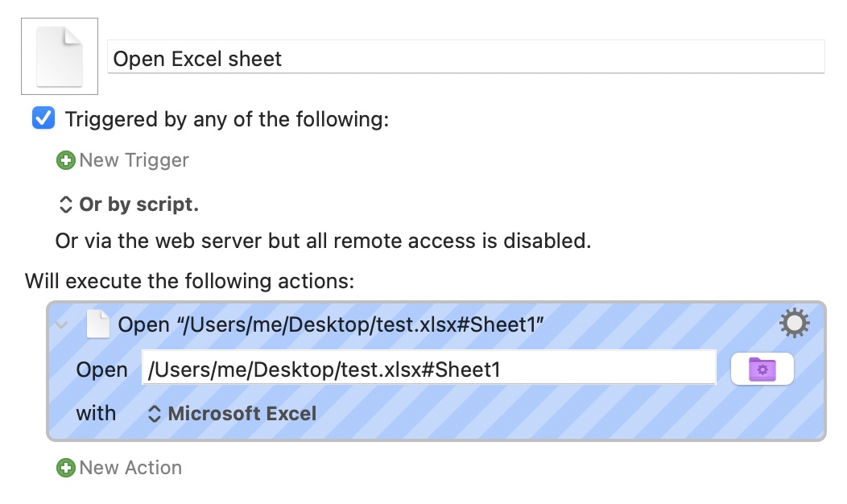Click in the Open Excel sheet name field

coord(466,56)
